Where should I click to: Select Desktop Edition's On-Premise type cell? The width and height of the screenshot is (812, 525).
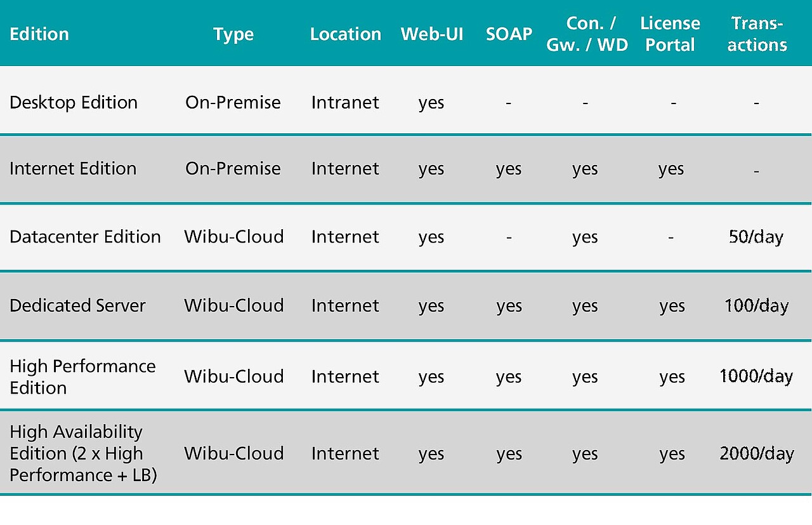(x=233, y=102)
